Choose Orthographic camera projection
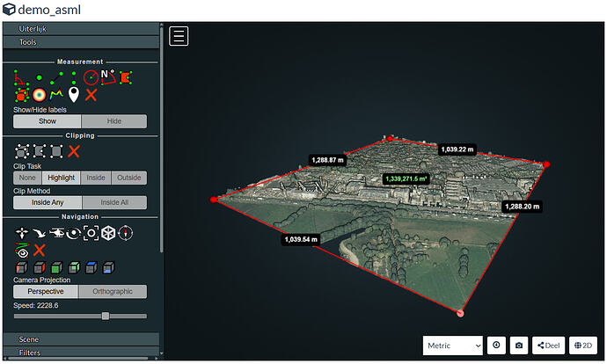 coord(113,292)
